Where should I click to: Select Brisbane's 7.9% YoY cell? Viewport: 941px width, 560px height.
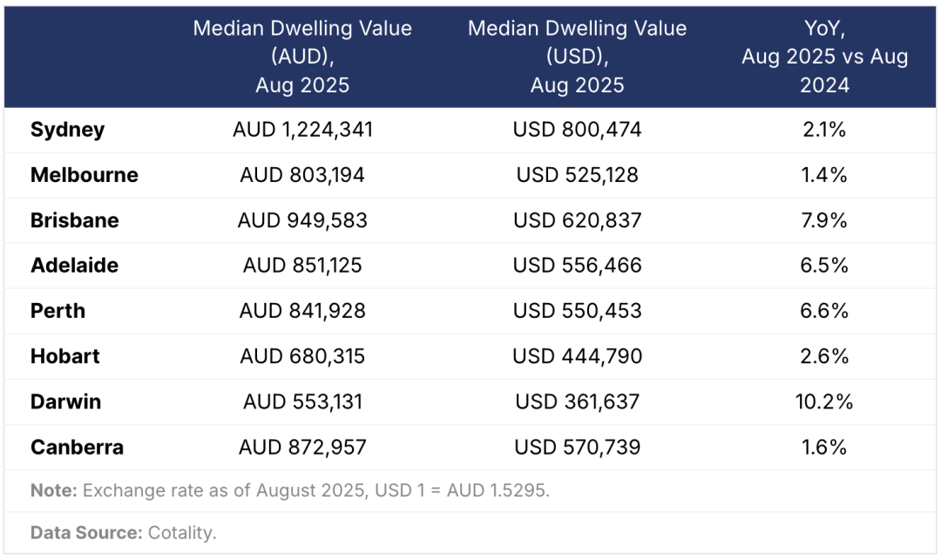coord(824,220)
